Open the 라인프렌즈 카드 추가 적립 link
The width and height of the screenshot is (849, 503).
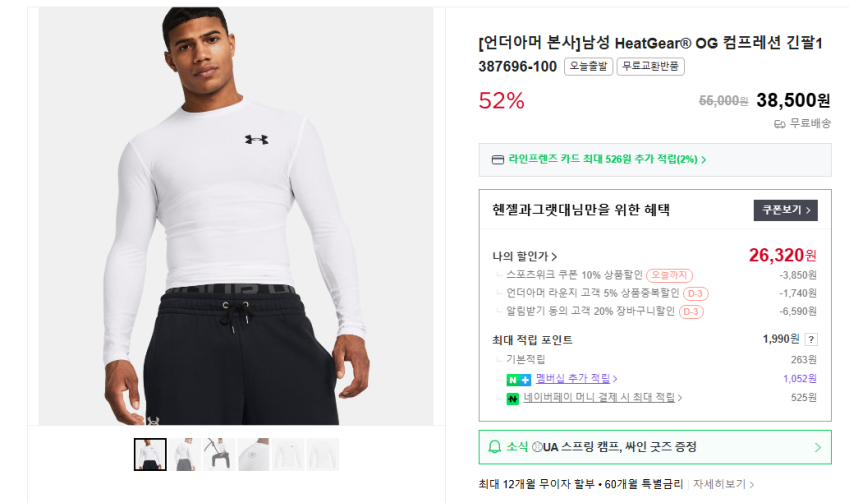607,159
